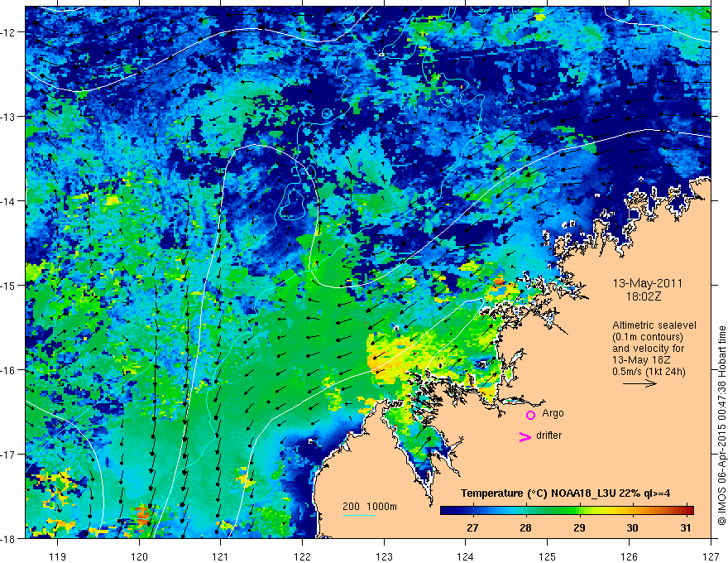This screenshot has height=563, width=728.
Task: Click latitude axis label -13
Action: (8, 117)
